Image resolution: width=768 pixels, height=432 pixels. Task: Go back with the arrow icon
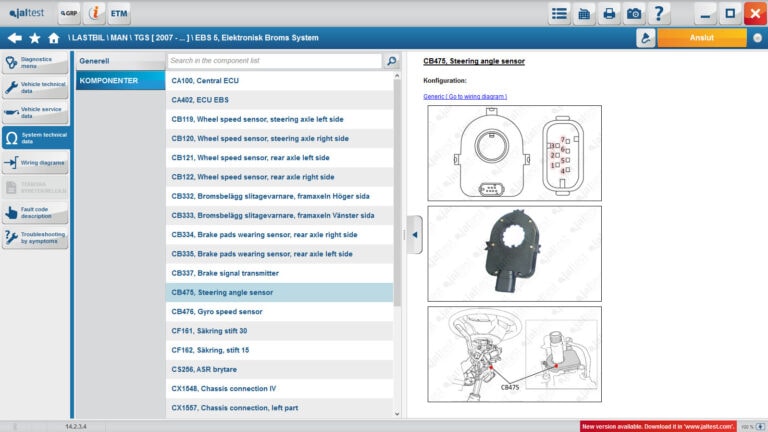[x=15, y=38]
